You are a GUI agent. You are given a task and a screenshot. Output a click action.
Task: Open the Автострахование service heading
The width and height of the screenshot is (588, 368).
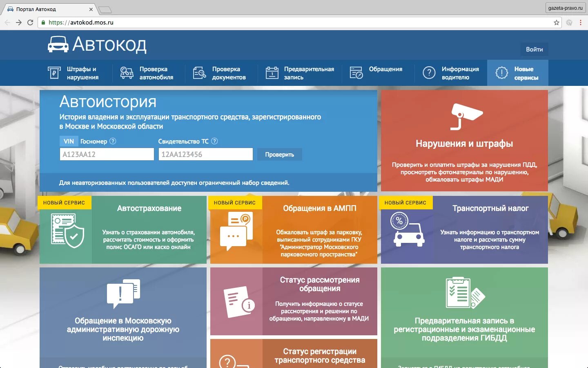(x=149, y=208)
